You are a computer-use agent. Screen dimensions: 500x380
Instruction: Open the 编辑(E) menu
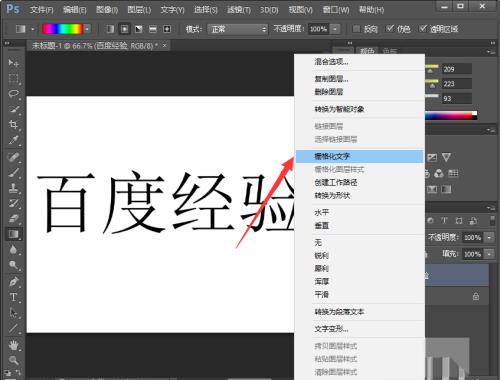74,10
